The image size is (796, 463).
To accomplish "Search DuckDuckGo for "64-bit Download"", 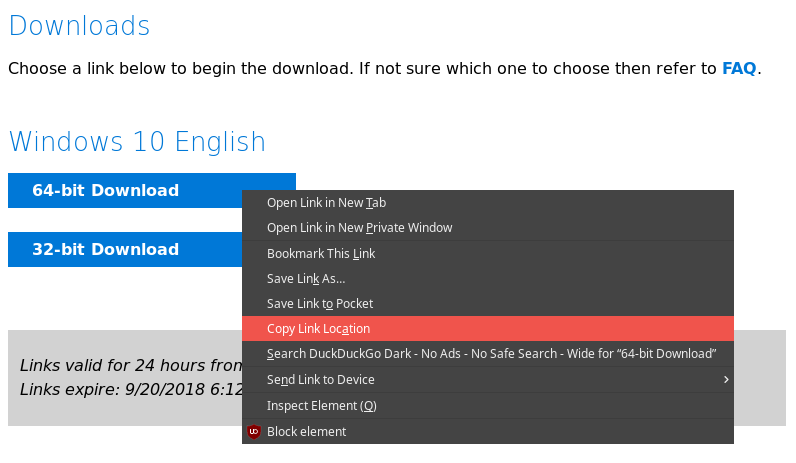I will 491,354.
